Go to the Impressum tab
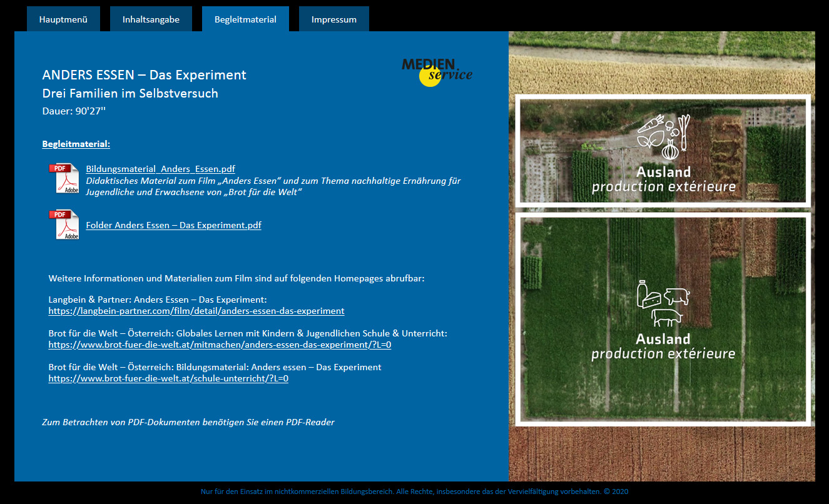 click(x=334, y=19)
